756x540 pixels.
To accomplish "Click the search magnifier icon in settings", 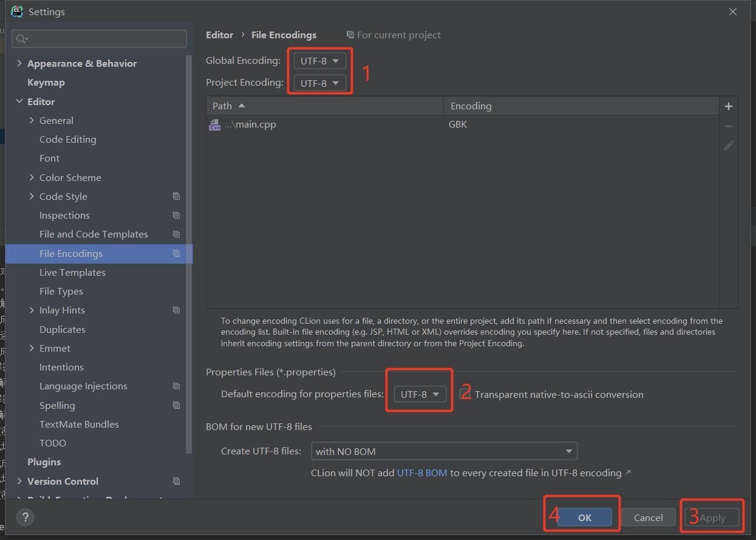I will point(21,39).
